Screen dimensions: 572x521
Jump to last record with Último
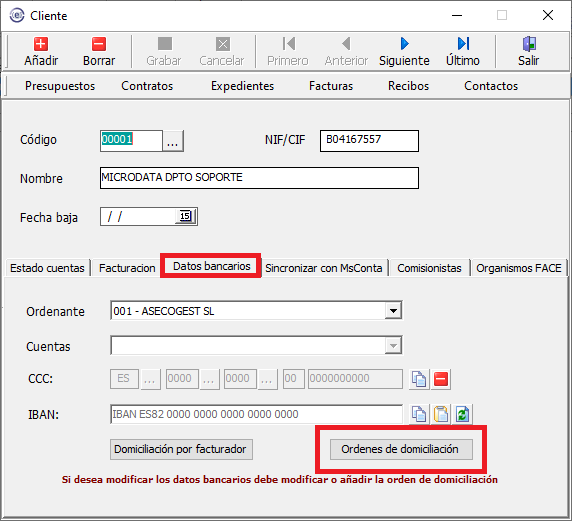pyautogui.click(x=463, y=52)
